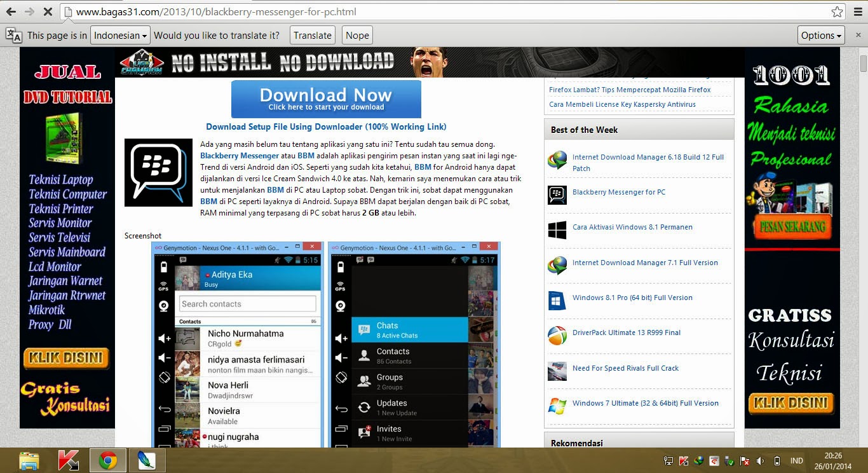Open the translation bar Options dropdown
The height and width of the screenshot is (473, 868).
coord(821,35)
